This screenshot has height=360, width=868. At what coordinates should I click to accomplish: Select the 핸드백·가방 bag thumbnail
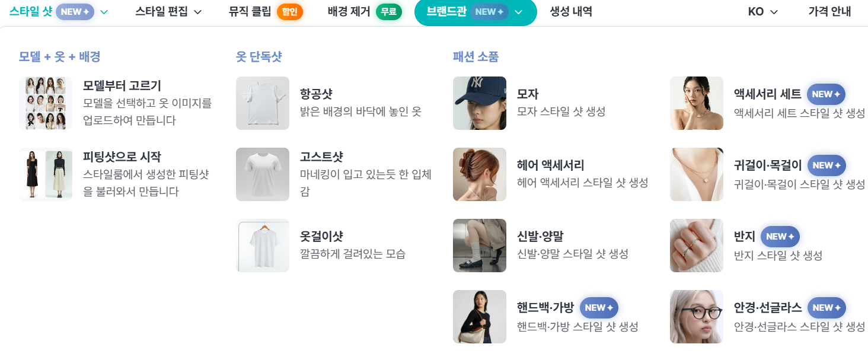[x=480, y=317]
